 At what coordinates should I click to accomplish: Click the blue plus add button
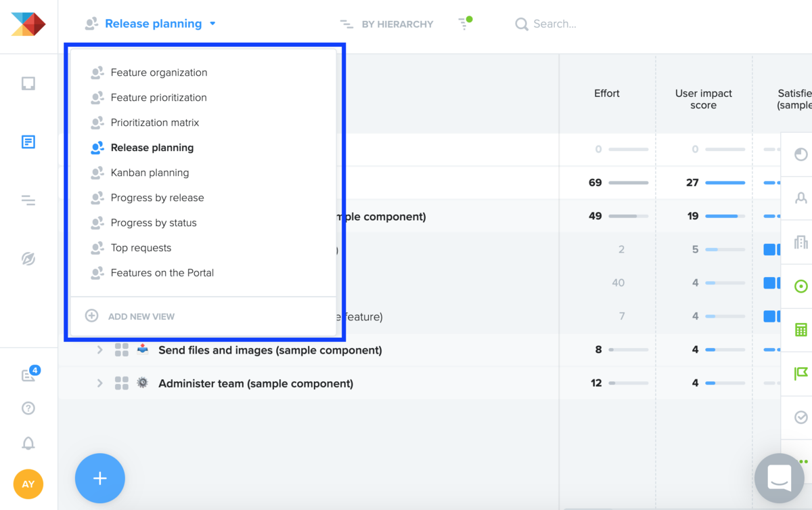pos(100,478)
